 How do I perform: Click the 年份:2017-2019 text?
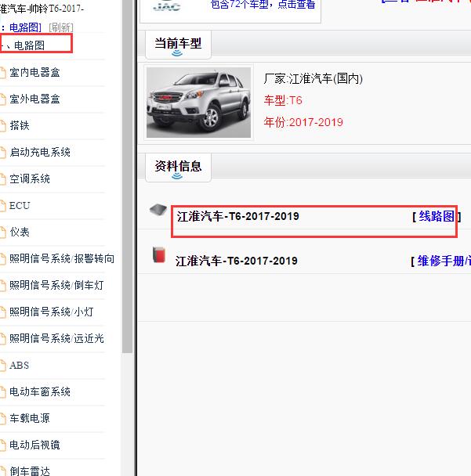[x=303, y=123]
